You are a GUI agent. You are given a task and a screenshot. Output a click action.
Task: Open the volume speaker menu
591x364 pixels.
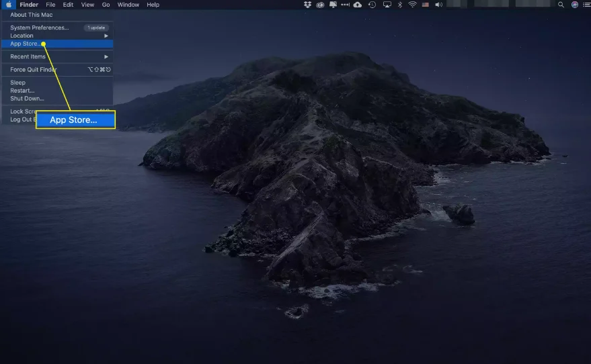coord(439,5)
